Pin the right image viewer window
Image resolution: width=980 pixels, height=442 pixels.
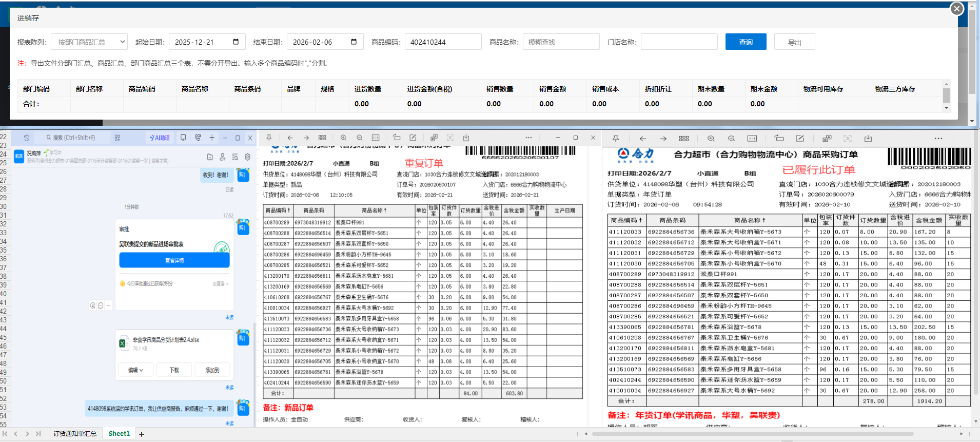coord(616,138)
